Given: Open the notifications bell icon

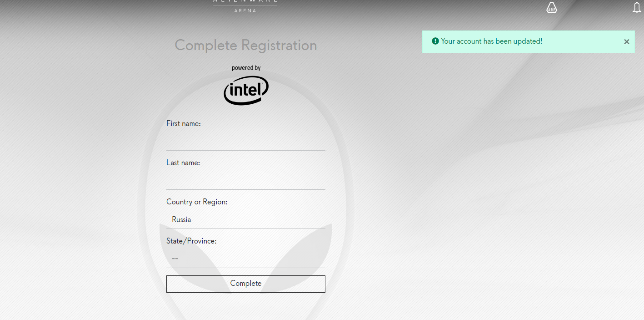Looking at the screenshot, I should pyautogui.click(x=637, y=7).
